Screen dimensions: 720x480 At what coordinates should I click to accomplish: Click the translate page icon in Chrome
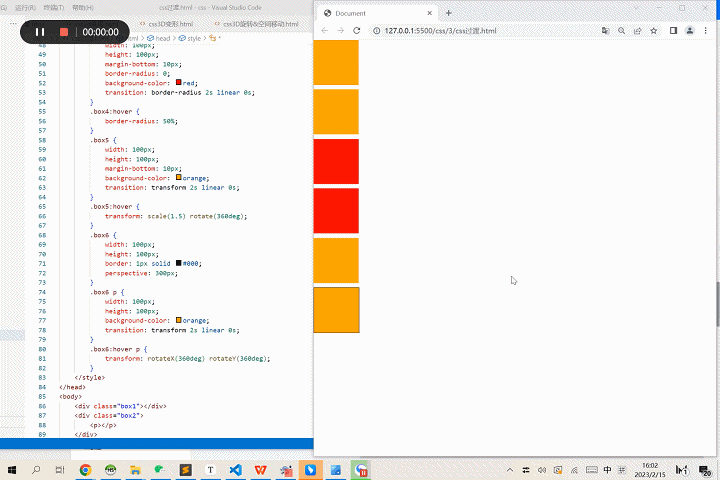pyautogui.click(x=605, y=31)
